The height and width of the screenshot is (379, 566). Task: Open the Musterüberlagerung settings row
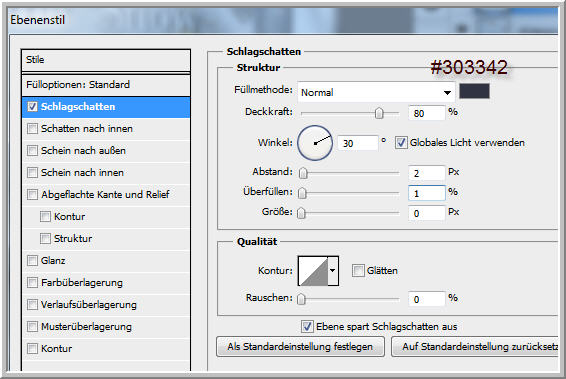106,327
